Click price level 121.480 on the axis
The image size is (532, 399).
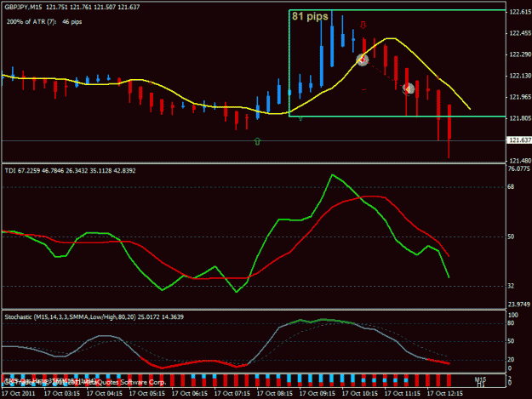pyautogui.click(x=520, y=161)
